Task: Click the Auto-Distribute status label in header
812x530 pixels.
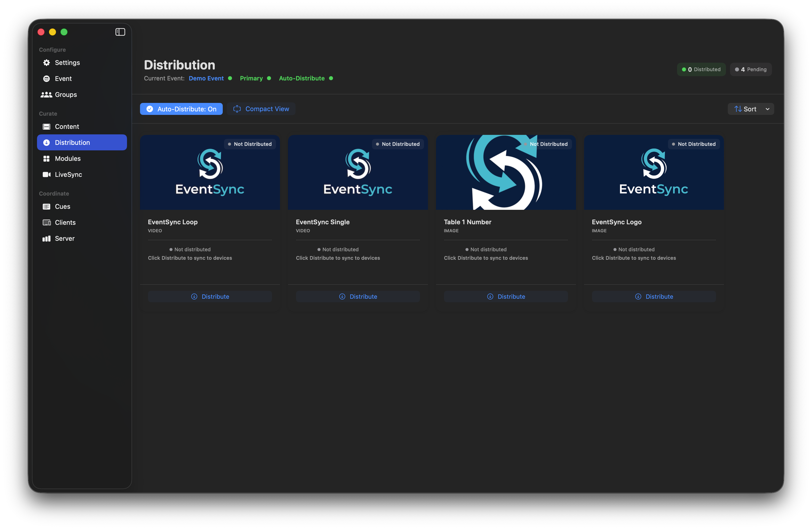Action: tap(302, 78)
